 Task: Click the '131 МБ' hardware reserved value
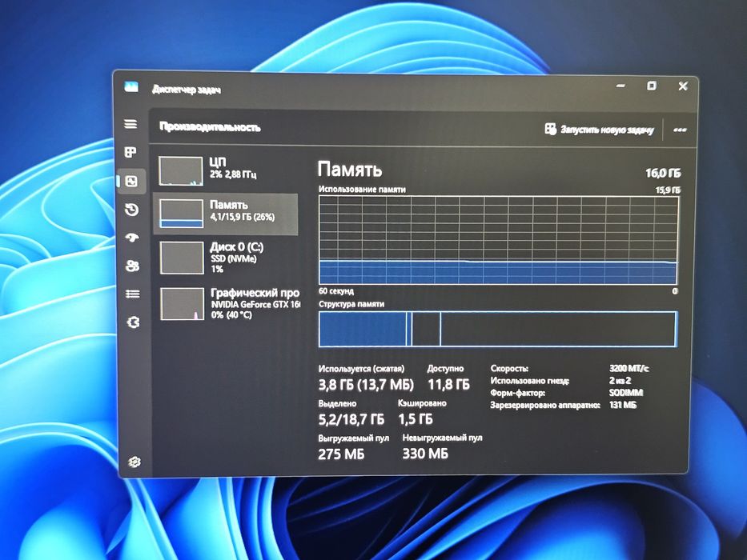[x=622, y=405]
